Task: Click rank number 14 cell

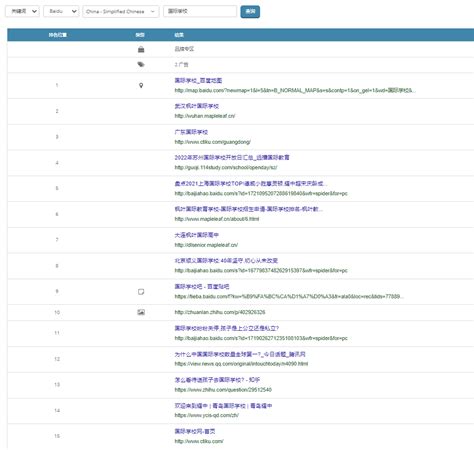Action: [x=57, y=410]
